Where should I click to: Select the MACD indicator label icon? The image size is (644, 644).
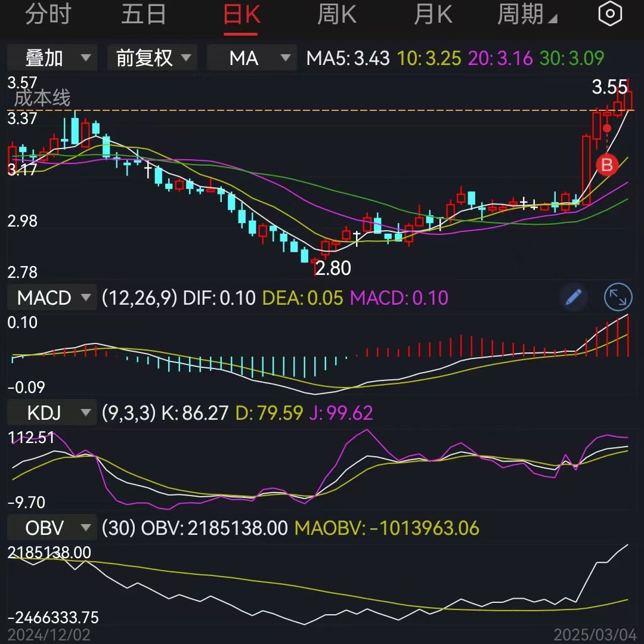[x=44, y=297]
